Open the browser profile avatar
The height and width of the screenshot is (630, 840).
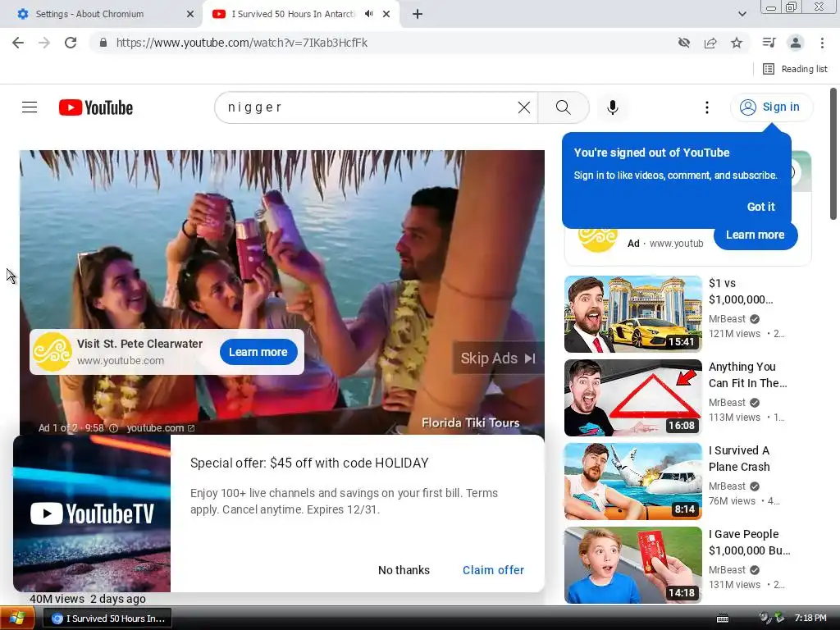796,43
